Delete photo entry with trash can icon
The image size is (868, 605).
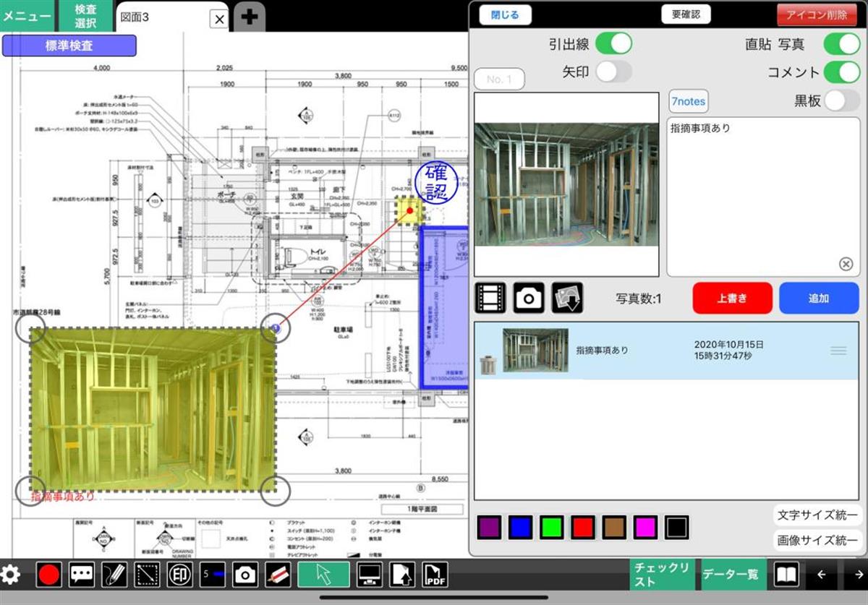click(x=488, y=365)
